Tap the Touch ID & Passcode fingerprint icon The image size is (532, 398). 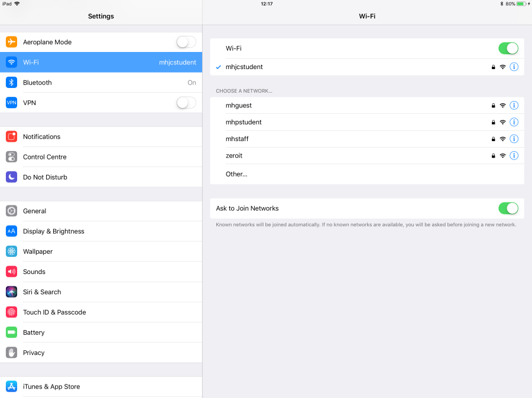tap(12, 312)
